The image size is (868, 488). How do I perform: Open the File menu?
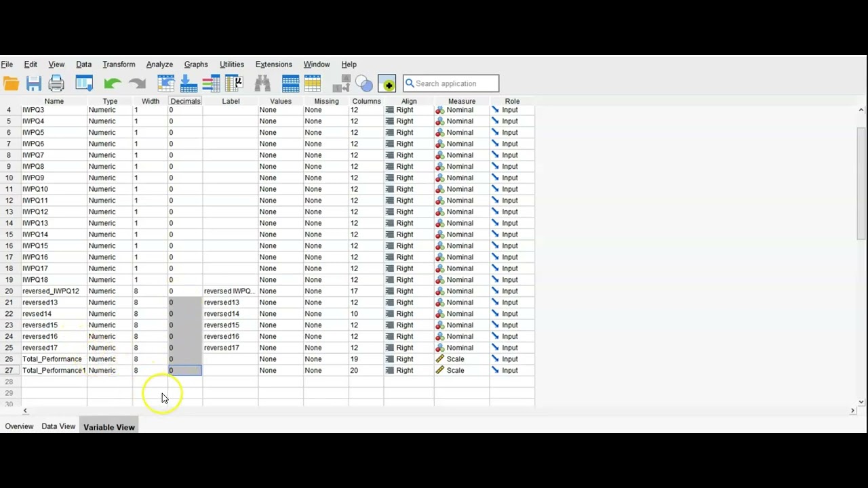(7, 64)
